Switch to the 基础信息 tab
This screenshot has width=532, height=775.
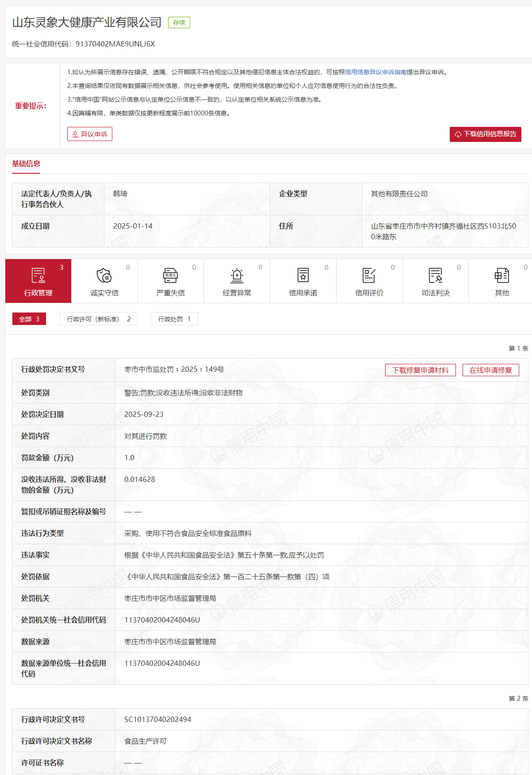point(26,164)
